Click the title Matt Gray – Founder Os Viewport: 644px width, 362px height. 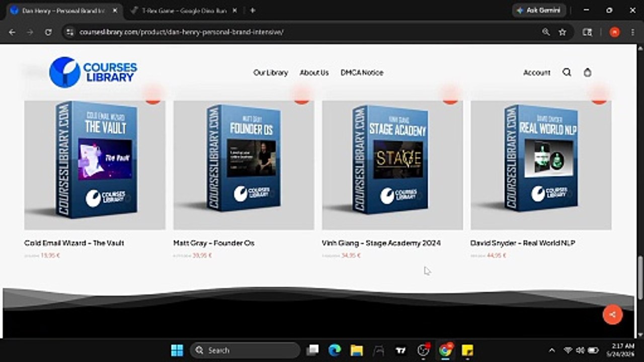tap(214, 243)
